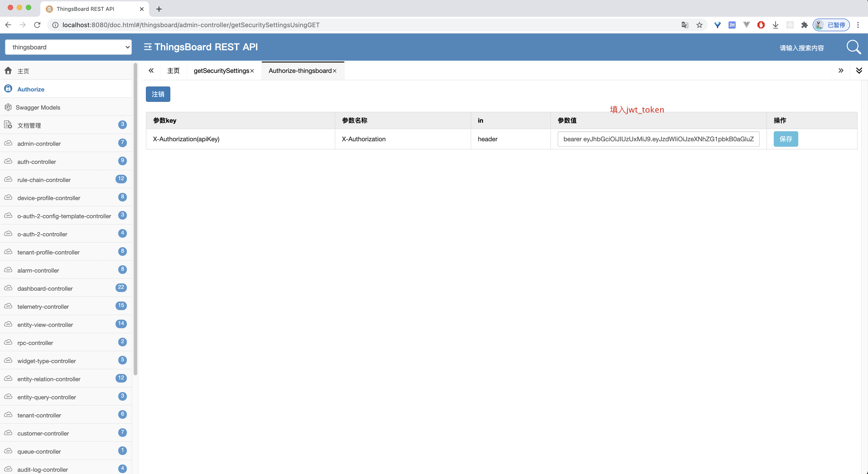Click the translate page icon in address bar
Screen dimensions: 868x474
(685, 25)
